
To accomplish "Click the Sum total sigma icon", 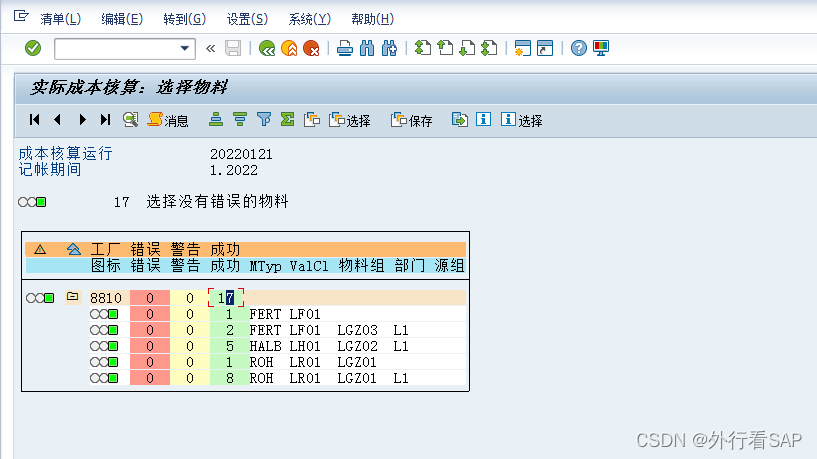I will click(288, 120).
